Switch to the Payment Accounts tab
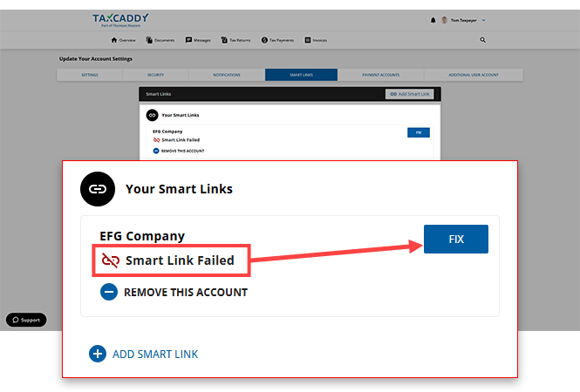The height and width of the screenshot is (392, 580). coord(380,75)
